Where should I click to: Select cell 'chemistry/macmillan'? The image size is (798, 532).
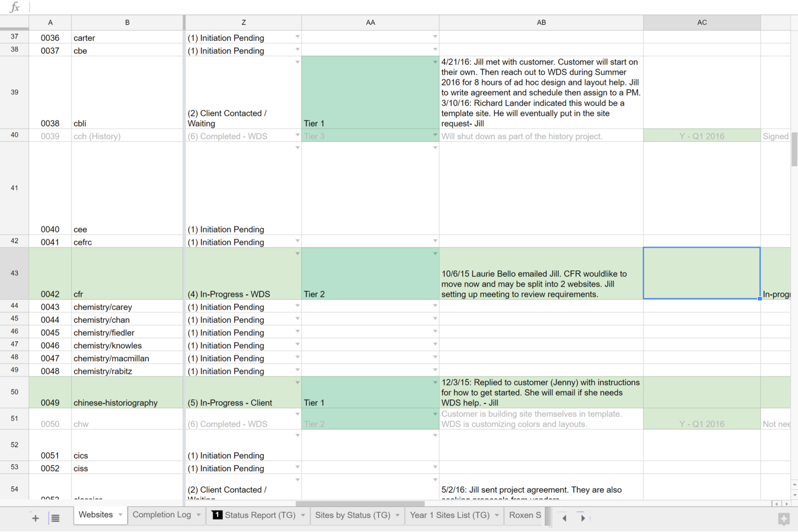[127, 358]
